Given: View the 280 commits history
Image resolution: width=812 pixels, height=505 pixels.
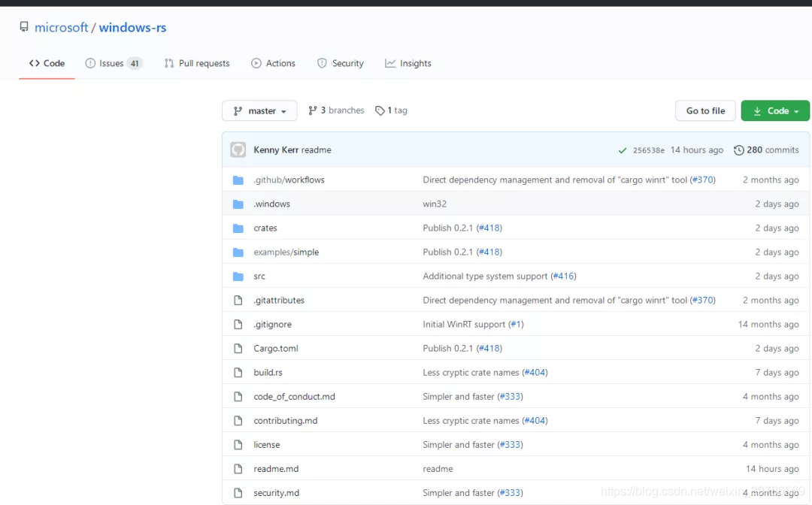Looking at the screenshot, I should click(766, 150).
